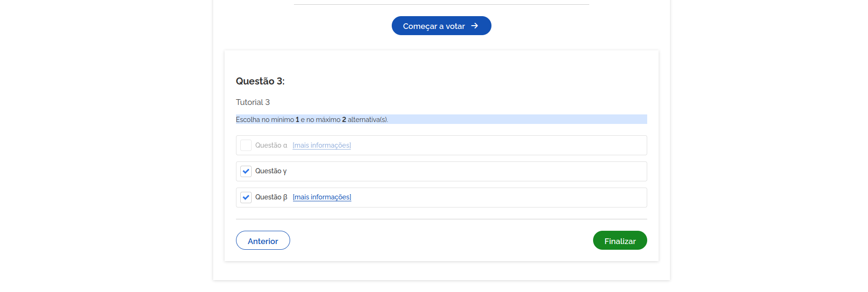Screen dimensions: 868x292
Task: Click the Questão α option label text
Action: click(x=271, y=145)
